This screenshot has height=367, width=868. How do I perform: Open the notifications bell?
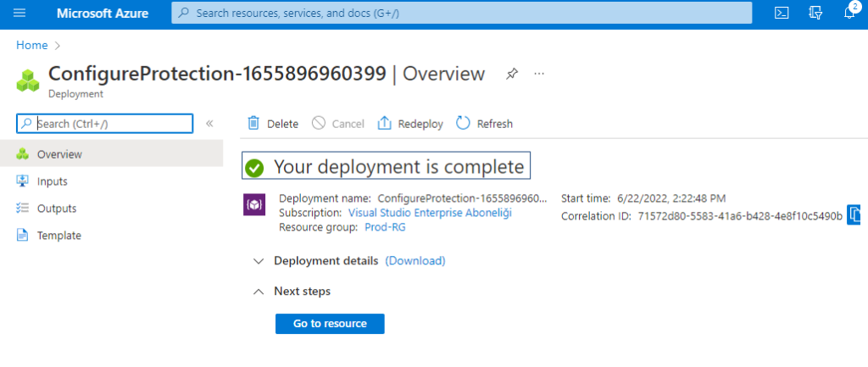(x=849, y=13)
